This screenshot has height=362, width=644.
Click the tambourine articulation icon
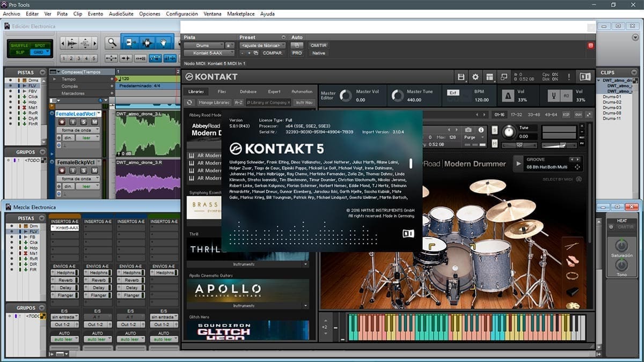(573, 276)
